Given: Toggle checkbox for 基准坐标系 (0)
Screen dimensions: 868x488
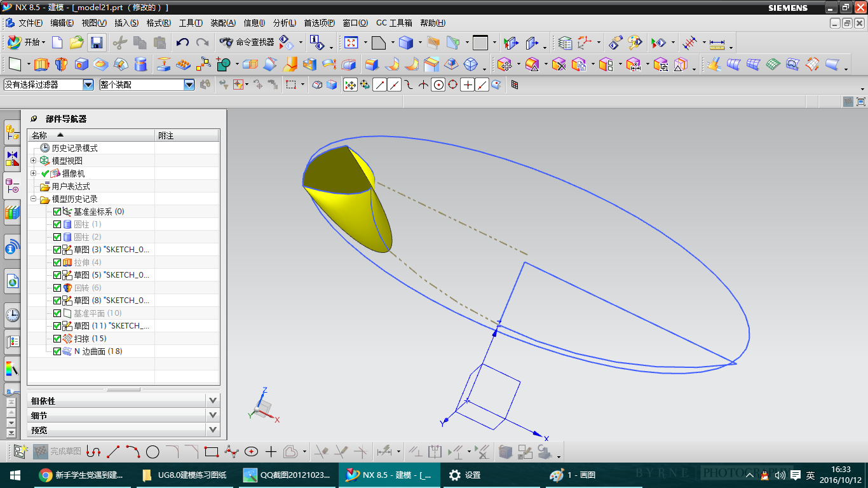Looking at the screenshot, I should [x=57, y=212].
